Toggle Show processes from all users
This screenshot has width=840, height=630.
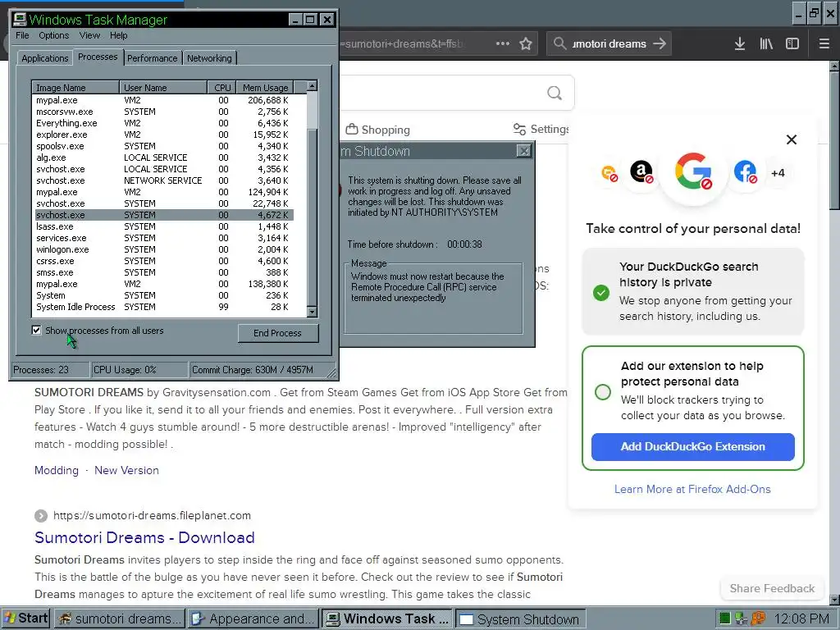coord(36,330)
